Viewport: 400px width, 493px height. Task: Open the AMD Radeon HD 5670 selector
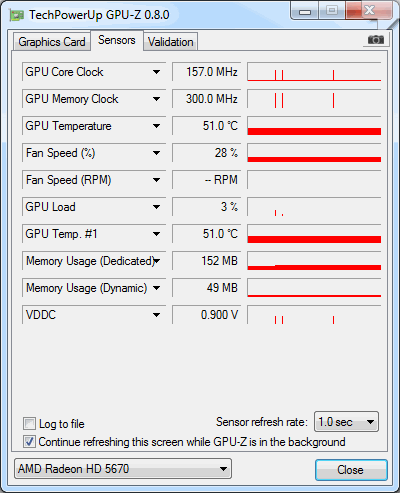(x=123, y=469)
